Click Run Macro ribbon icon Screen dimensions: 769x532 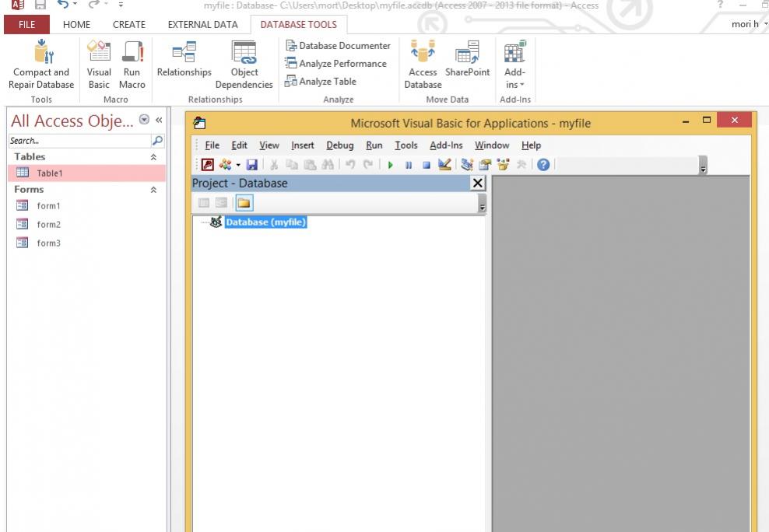pyautogui.click(x=132, y=65)
